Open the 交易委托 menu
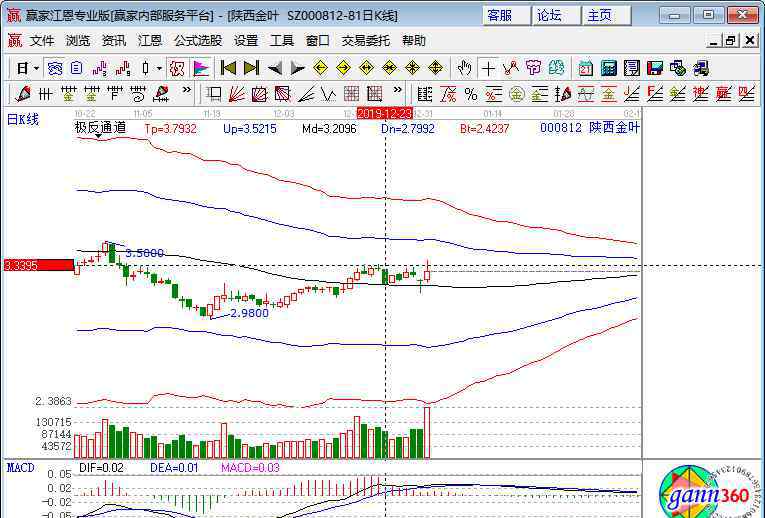The width and height of the screenshot is (765, 518). click(x=365, y=41)
